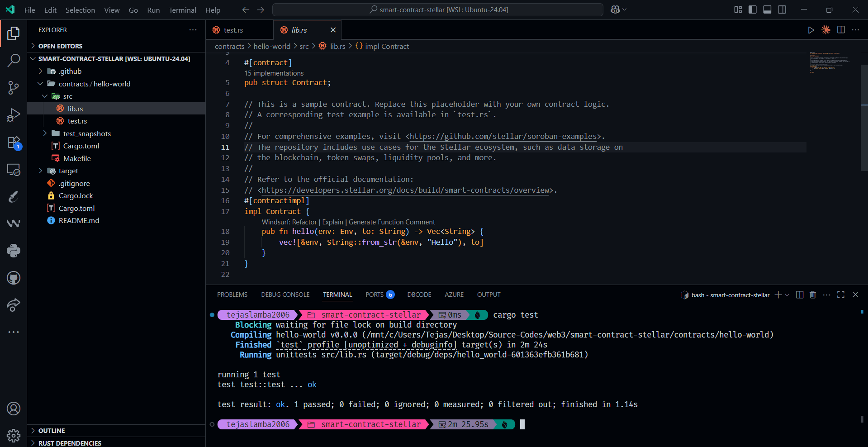Split the terminal panel
868x447 pixels.
pyautogui.click(x=800, y=295)
